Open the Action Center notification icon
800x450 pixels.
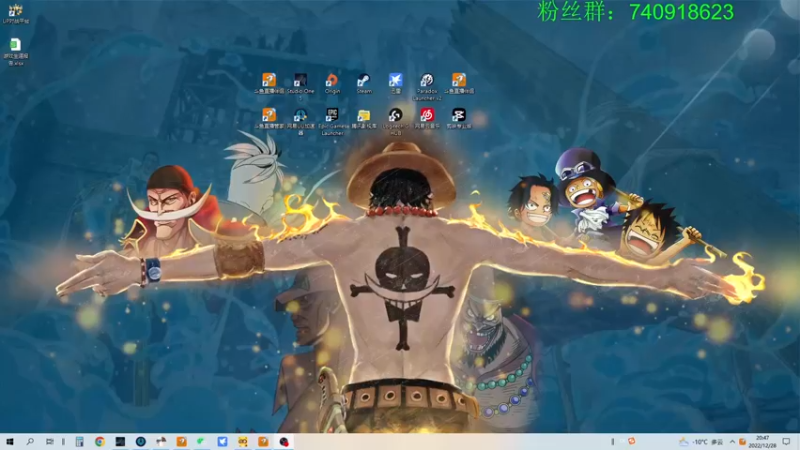(787, 441)
